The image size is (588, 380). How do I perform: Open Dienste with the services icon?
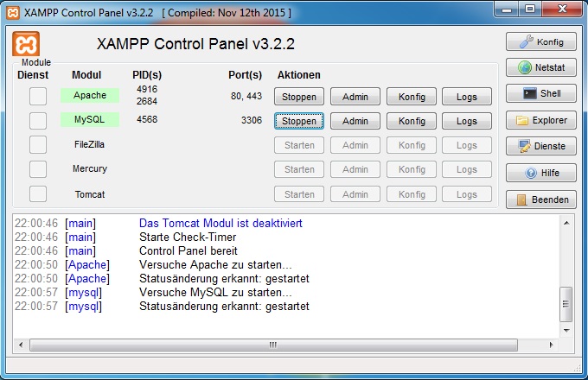(x=540, y=146)
